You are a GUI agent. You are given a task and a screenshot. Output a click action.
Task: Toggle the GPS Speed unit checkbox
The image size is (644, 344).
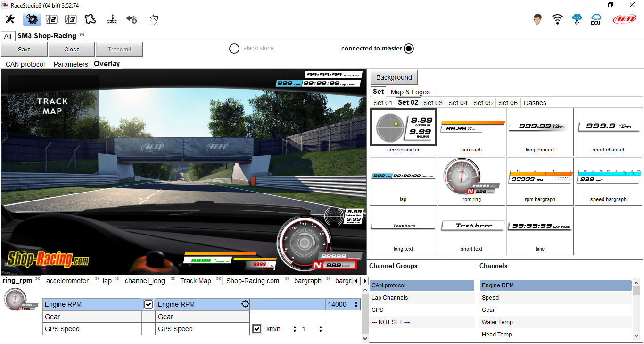click(x=256, y=329)
